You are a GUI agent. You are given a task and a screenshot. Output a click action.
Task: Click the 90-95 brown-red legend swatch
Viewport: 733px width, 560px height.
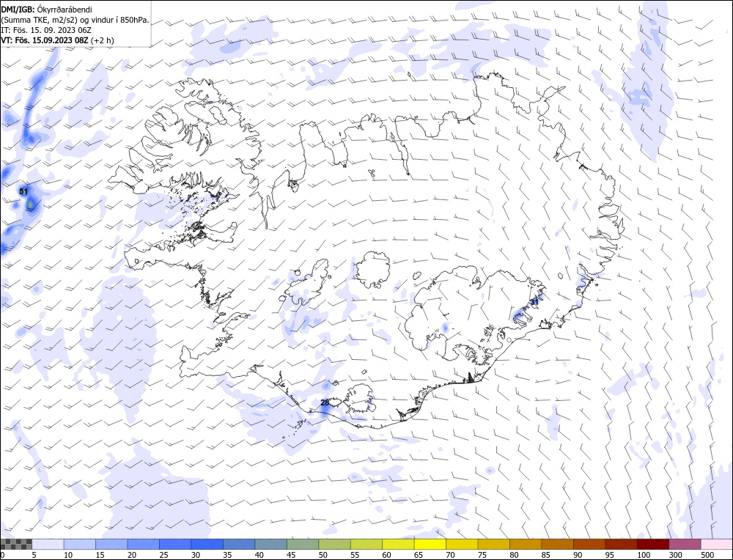point(589,544)
